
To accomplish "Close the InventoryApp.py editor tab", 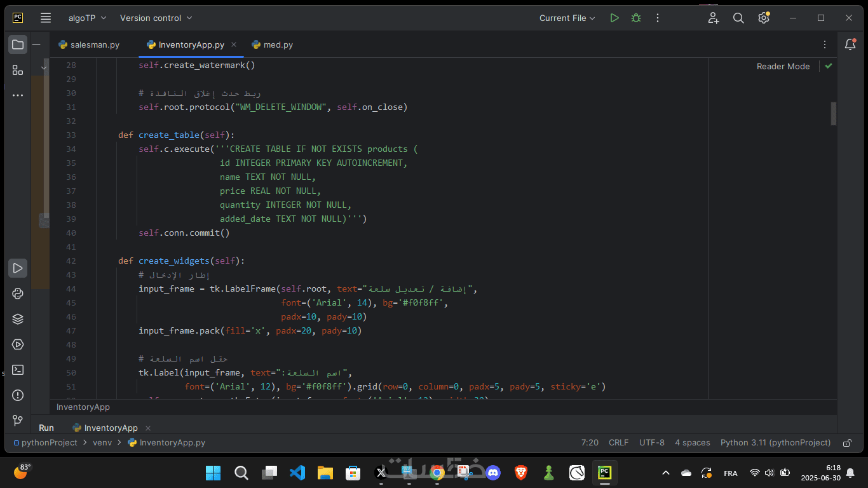I will tap(234, 44).
